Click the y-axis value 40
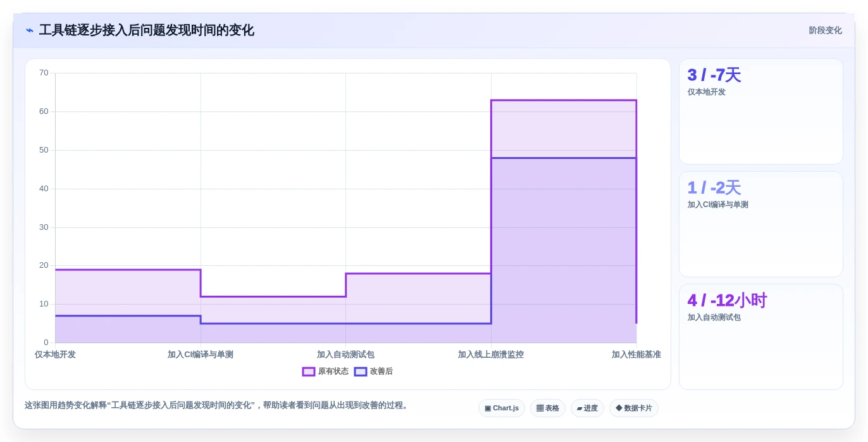The image size is (868, 442). tap(44, 189)
